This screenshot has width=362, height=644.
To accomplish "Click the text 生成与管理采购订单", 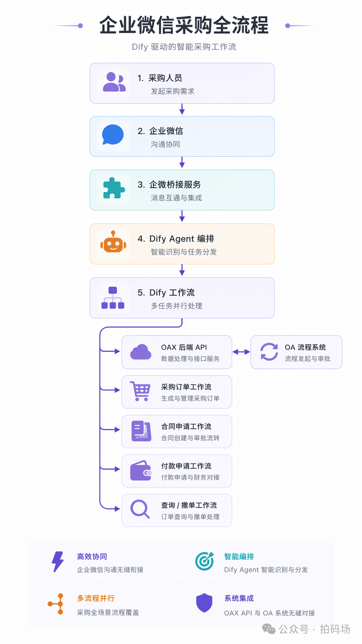I will coord(190,398).
